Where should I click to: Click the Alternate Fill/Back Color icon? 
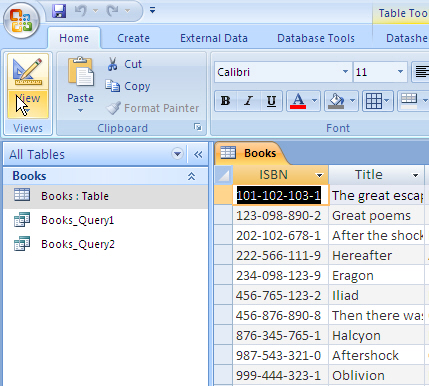(409, 101)
